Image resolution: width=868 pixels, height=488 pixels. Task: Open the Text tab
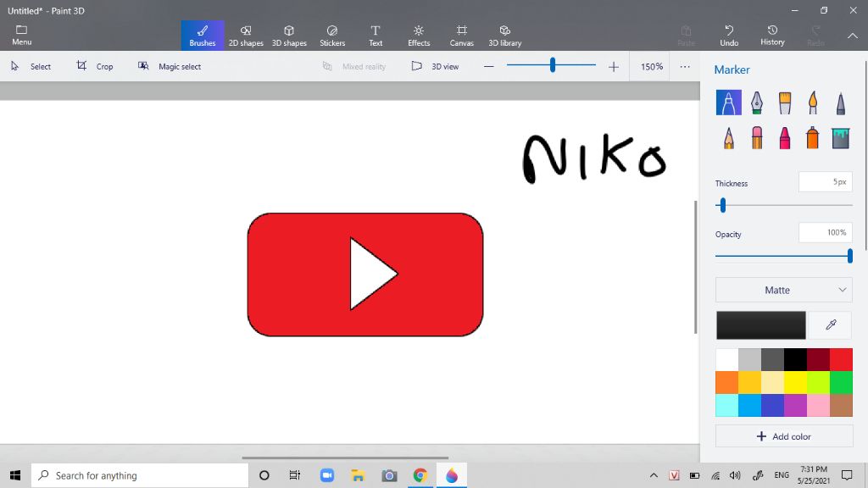(376, 36)
